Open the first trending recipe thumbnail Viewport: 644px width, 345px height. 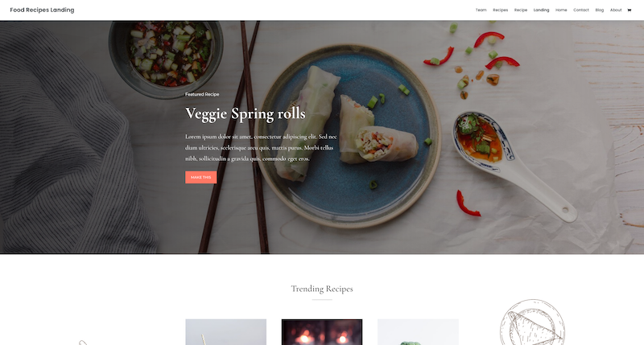tap(226, 332)
